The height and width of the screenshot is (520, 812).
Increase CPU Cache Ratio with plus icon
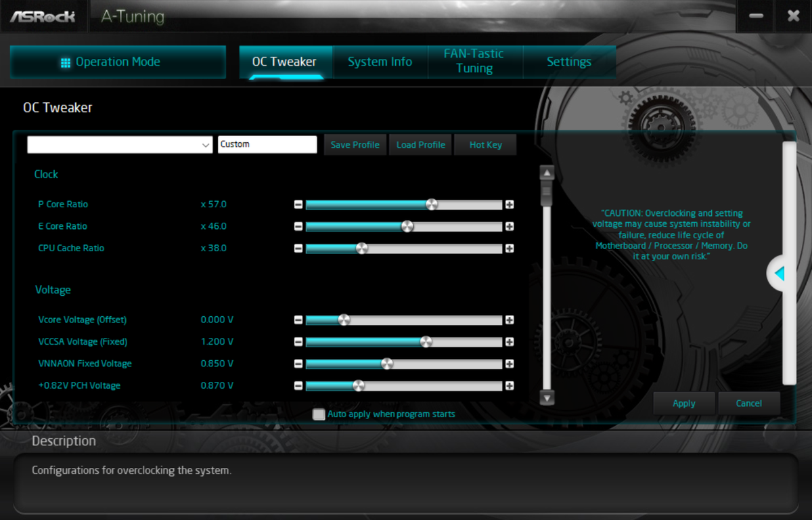510,248
